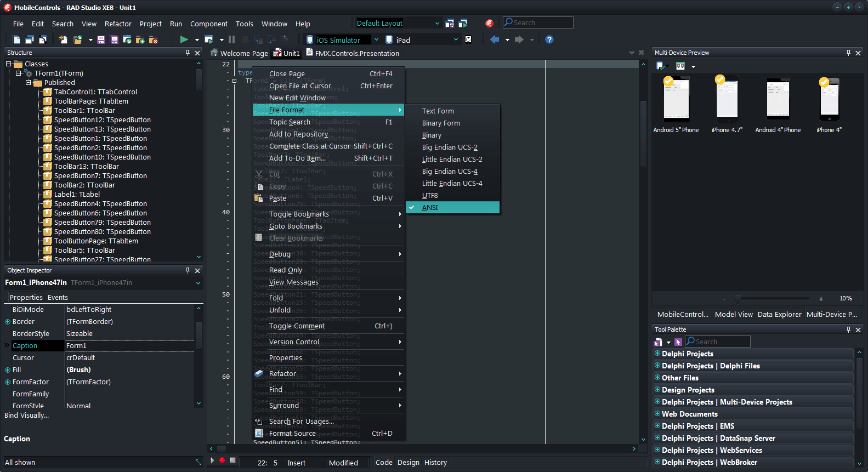Click the Tool Palette pointer icon
868x472 pixels.
[x=678, y=342]
